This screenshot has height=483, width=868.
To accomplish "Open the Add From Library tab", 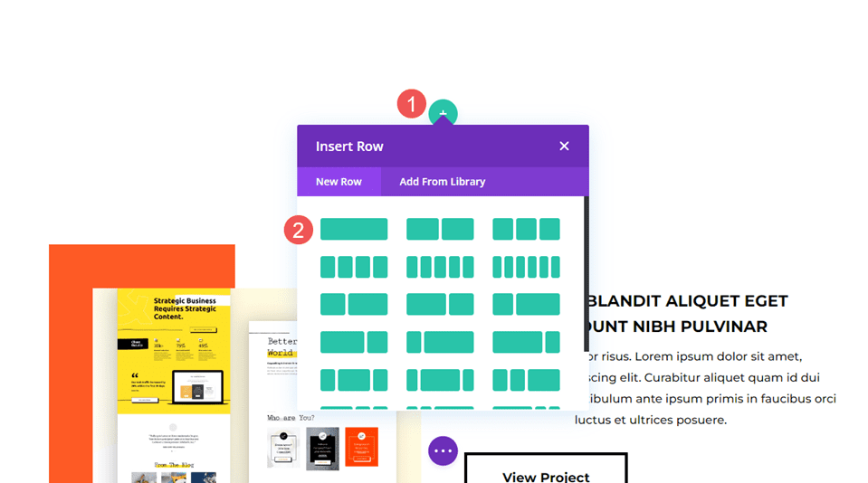I will (x=442, y=182).
